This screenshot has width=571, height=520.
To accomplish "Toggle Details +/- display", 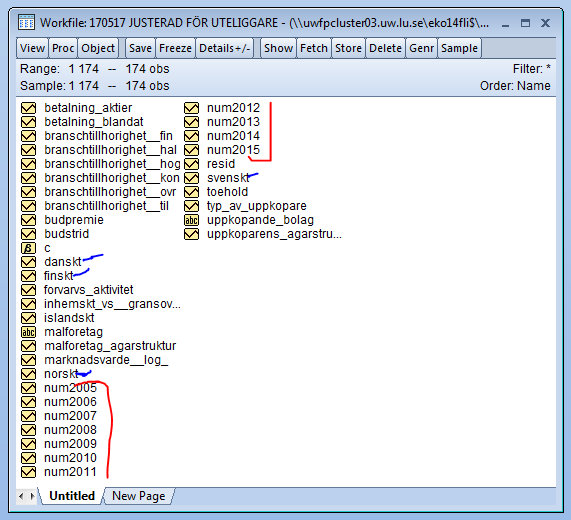I will tap(224, 48).
